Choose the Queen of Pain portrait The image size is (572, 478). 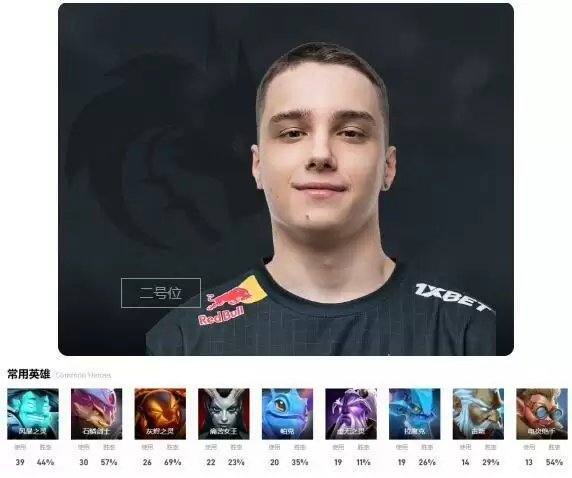pos(224,413)
